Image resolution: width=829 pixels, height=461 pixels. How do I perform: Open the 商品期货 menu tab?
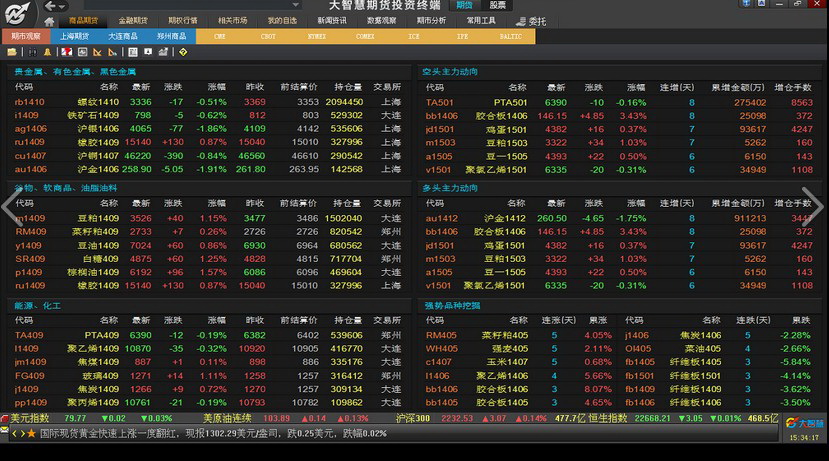point(84,21)
